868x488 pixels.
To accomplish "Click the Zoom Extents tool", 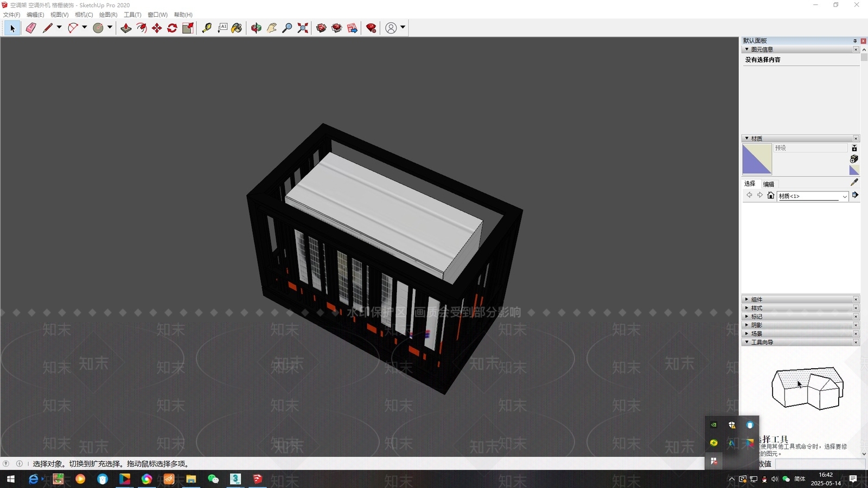I will click(303, 28).
